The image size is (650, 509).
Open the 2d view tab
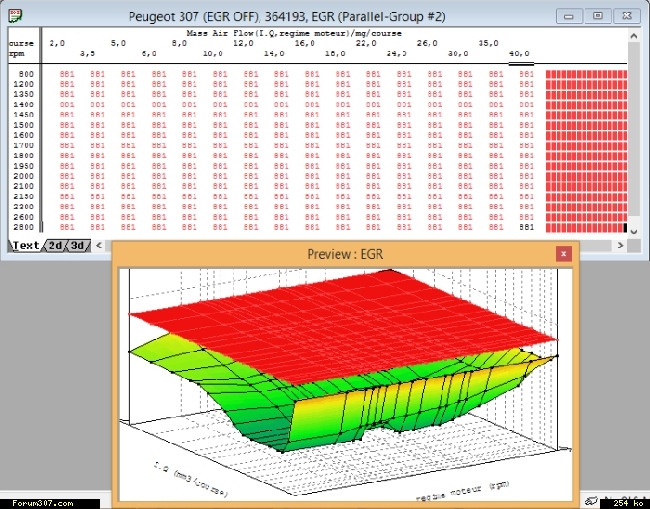pos(54,245)
